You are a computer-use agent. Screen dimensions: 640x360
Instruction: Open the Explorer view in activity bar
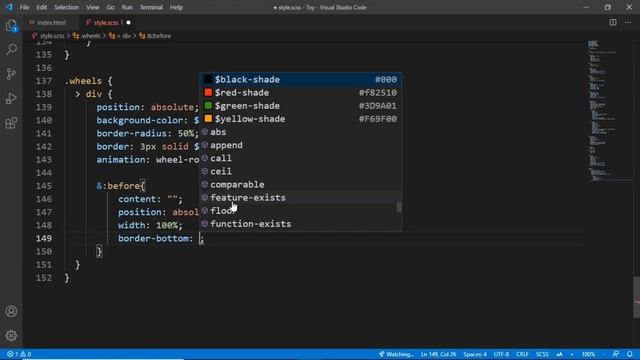[x=11, y=25]
